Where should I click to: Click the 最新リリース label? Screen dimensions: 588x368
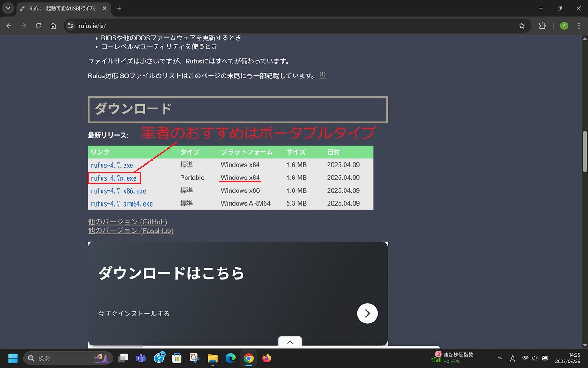coord(108,135)
